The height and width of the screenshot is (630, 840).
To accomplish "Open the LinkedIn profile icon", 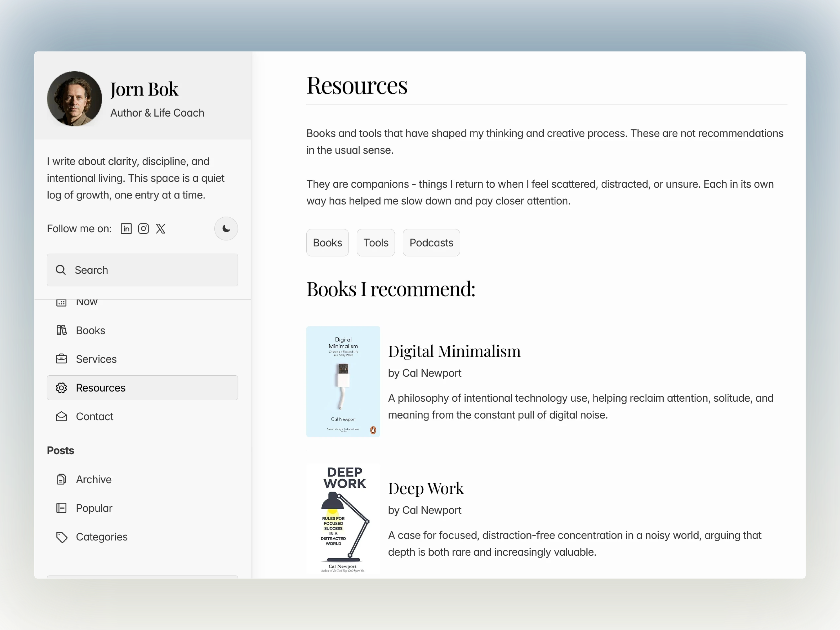I will [x=126, y=229].
